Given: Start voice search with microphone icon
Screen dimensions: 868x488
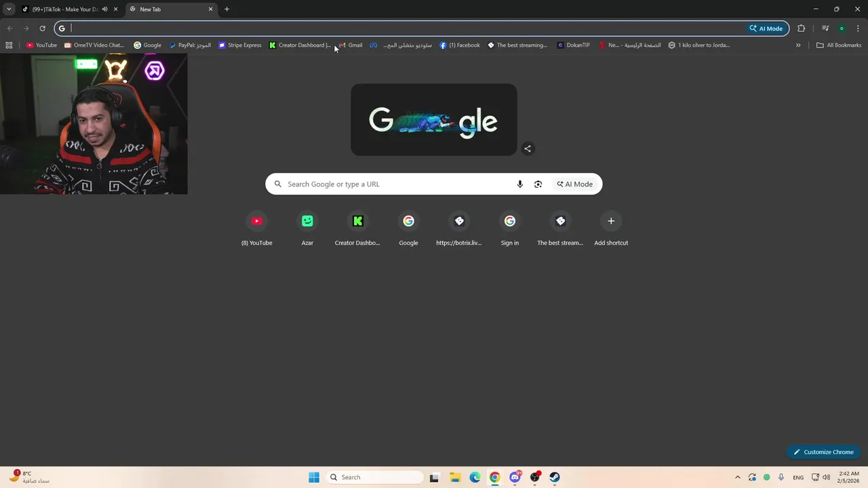Looking at the screenshot, I should [x=520, y=184].
